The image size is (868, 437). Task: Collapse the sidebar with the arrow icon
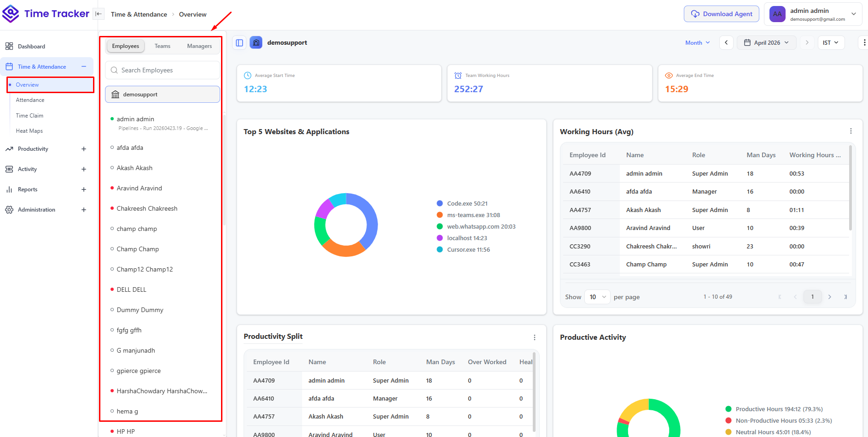click(x=98, y=14)
